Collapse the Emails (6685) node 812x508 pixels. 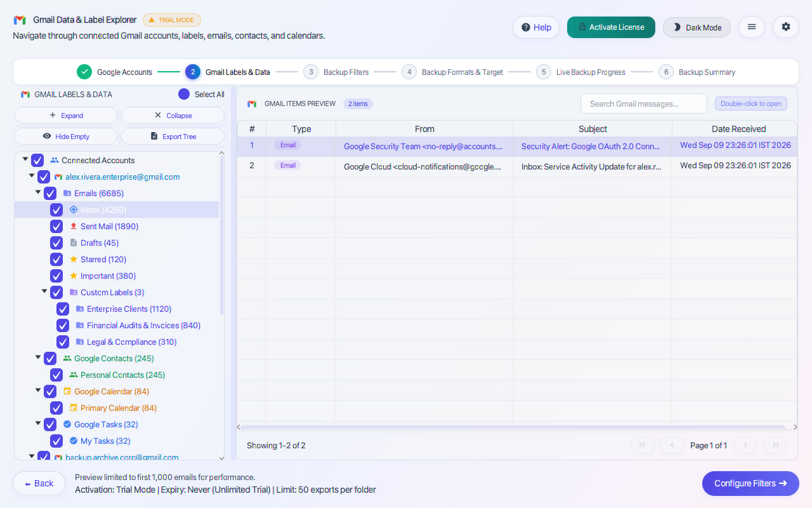pyautogui.click(x=38, y=192)
